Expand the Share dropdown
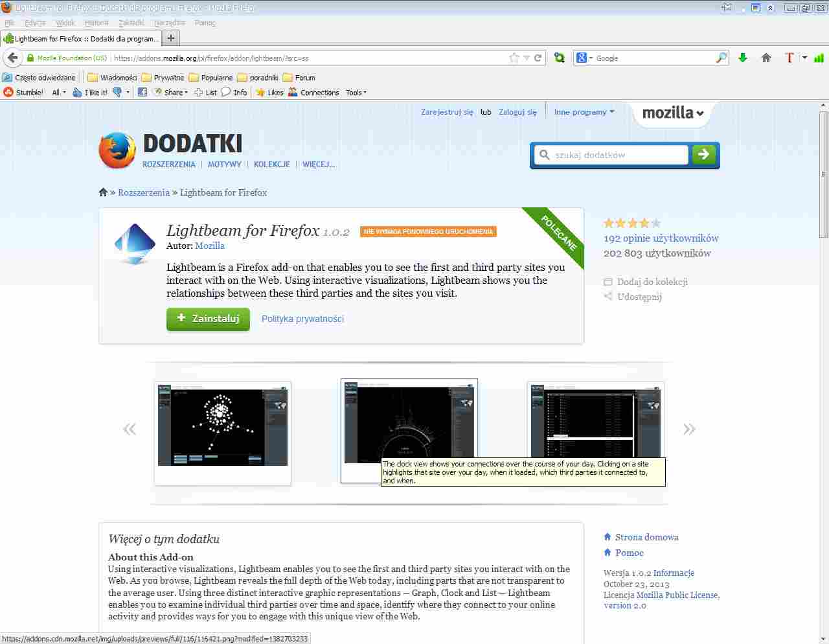 click(171, 93)
